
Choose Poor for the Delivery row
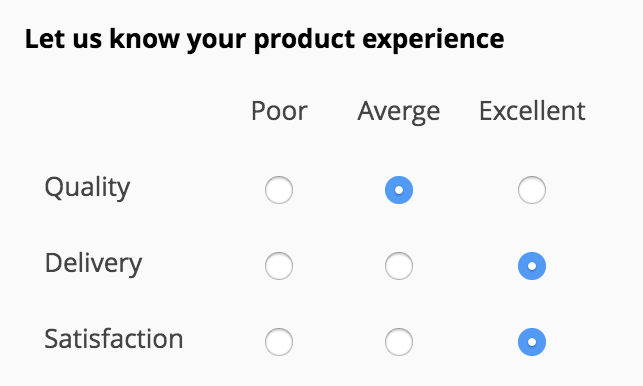pyautogui.click(x=279, y=266)
